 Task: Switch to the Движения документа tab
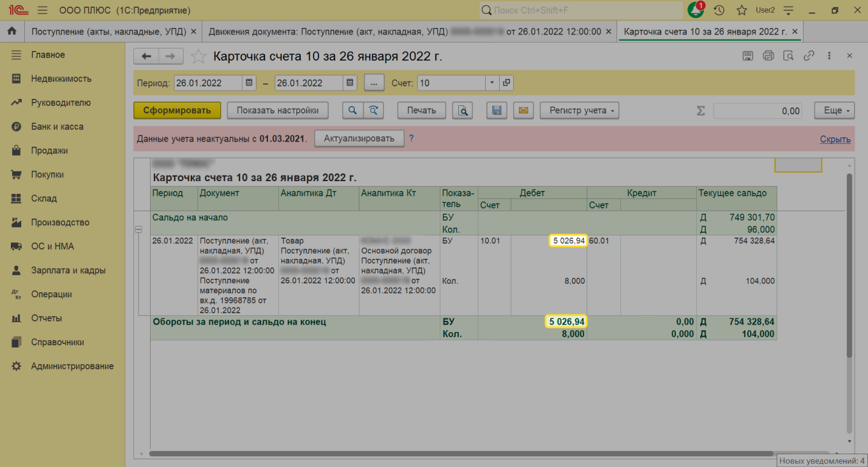[404, 31]
